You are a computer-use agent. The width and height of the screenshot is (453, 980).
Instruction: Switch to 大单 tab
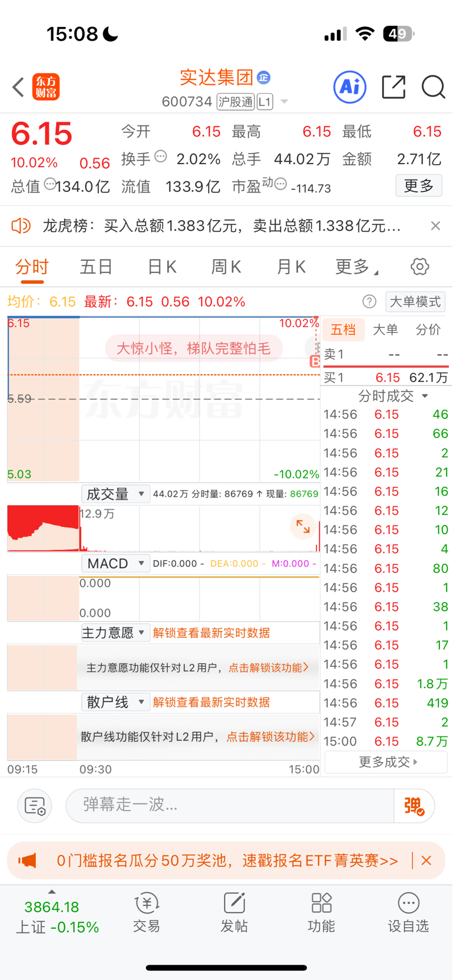tap(386, 330)
